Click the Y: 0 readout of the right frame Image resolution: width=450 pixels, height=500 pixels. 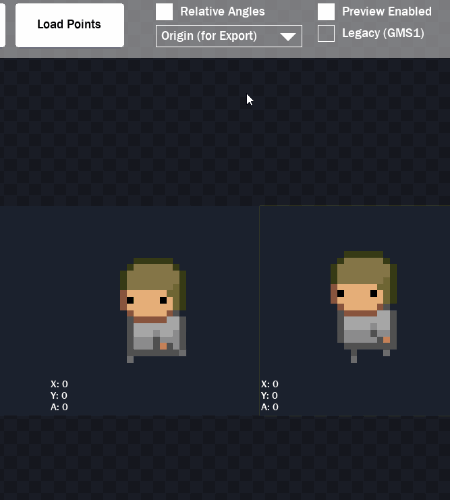point(270,396)
